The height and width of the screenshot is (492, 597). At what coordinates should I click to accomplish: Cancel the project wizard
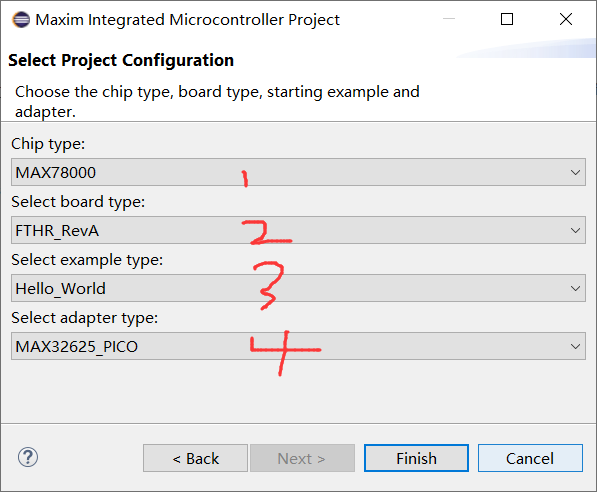(x=530, y=458)
